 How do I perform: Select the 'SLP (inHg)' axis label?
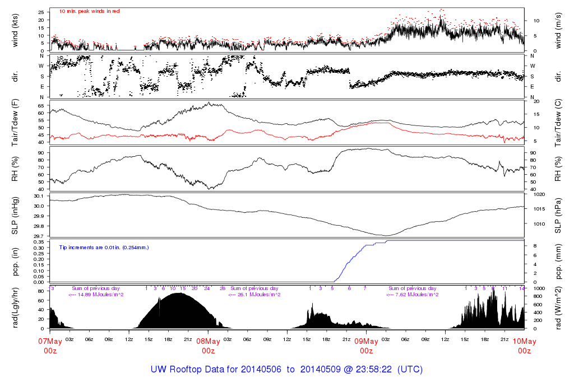(x=15, y=216)
